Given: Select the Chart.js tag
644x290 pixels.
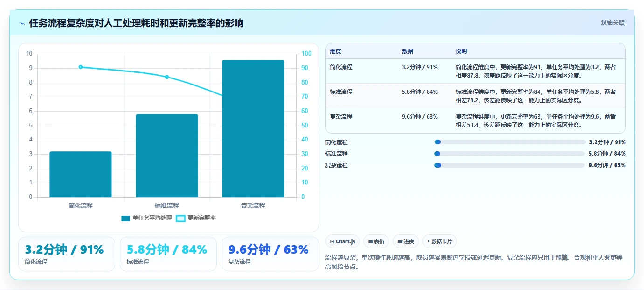Looking at the screenshot, I should tap(342, 241).
